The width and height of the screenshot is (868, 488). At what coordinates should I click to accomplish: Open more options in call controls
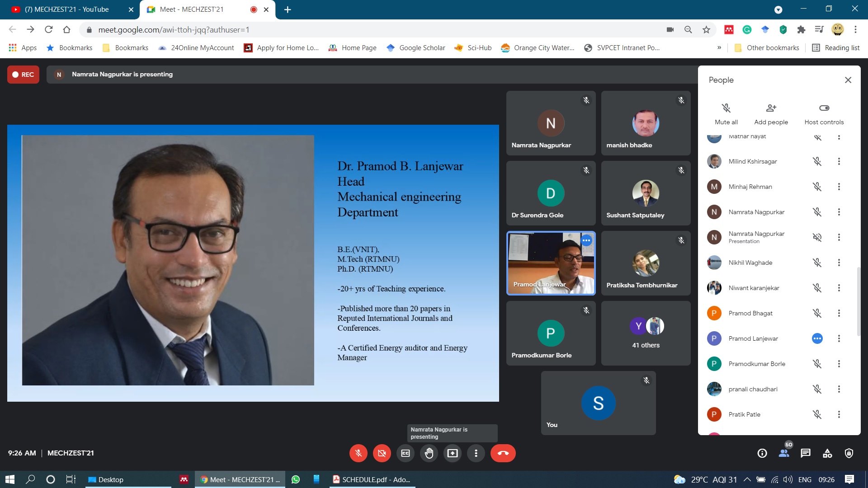pyautogui.click(x=476, y=453)
